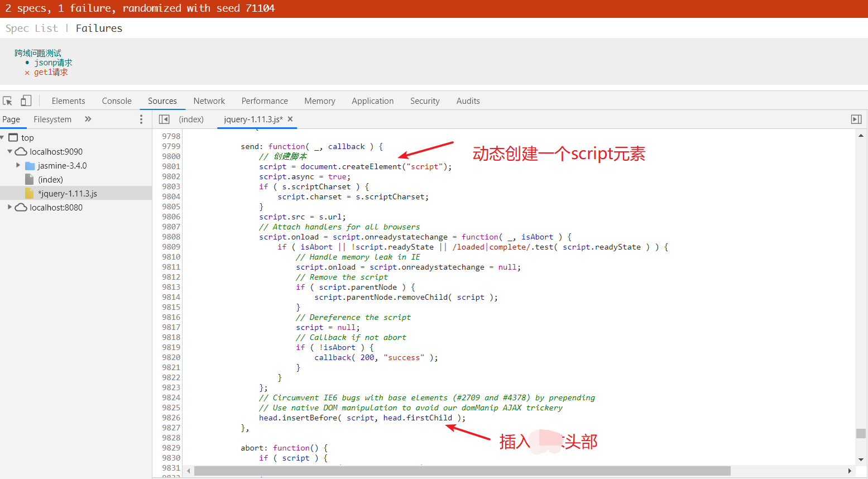Switch to the Console tab
Image resolution: width=868 pixels, height=479 pixels.
pos(116,100)
